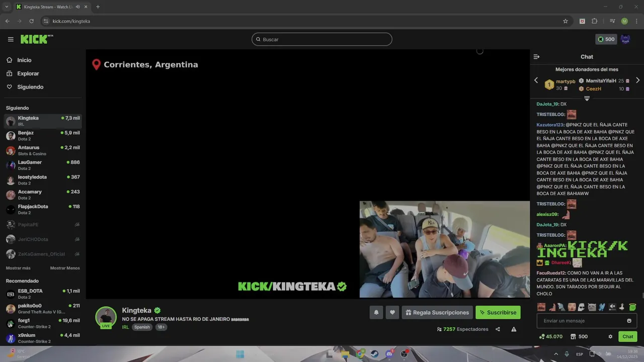View site information icon in the address bar
The image size is (644, 362).
46,21
